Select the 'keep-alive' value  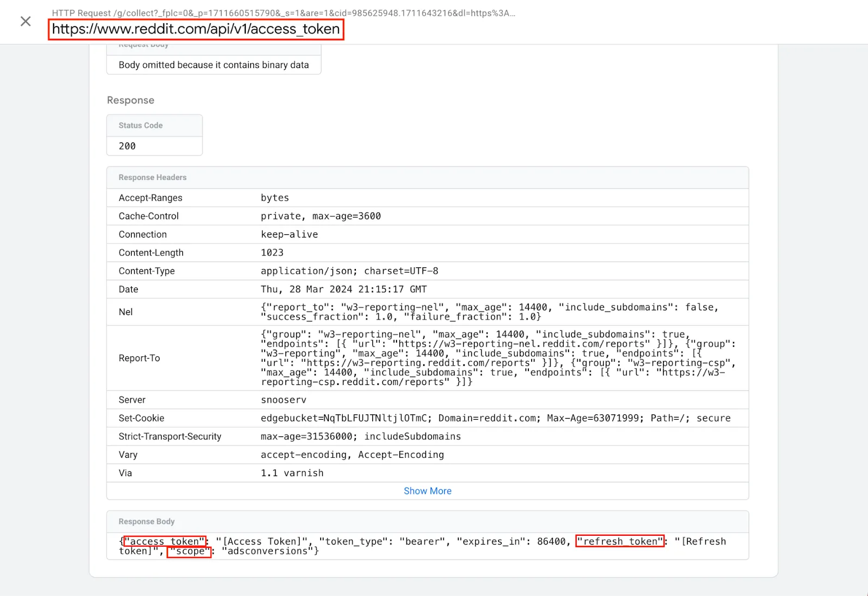tap(289, 234)
